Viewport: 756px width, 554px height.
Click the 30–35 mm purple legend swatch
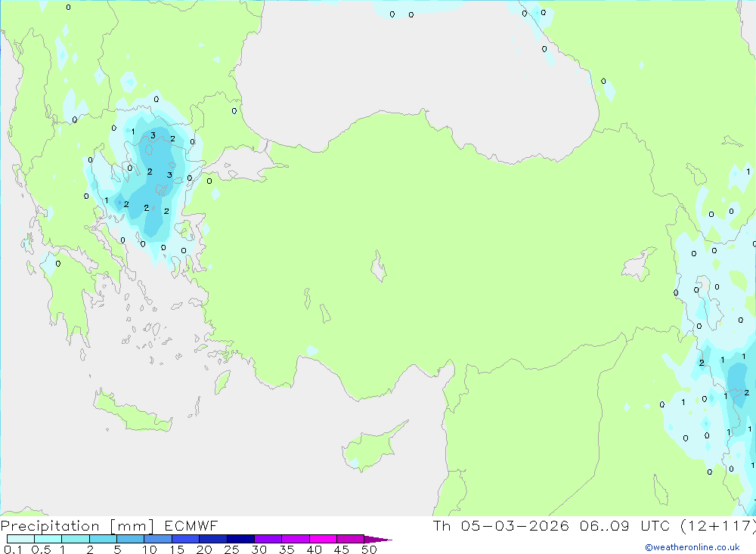(268, 539)
